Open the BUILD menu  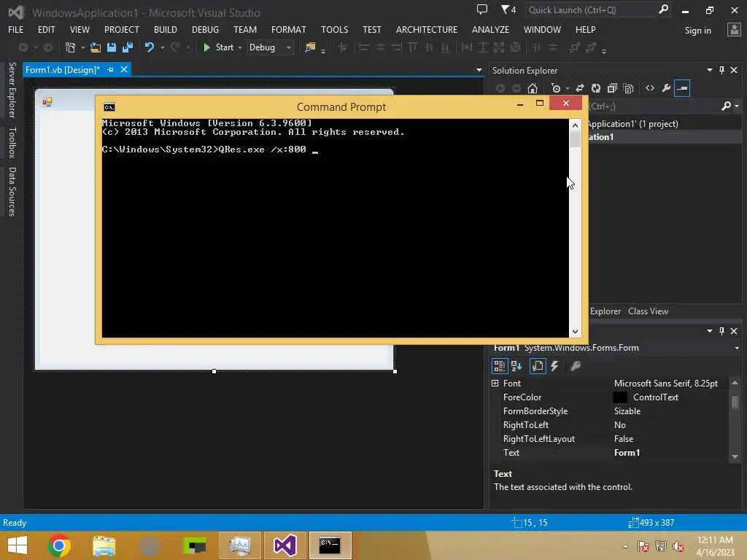(166, 29)
